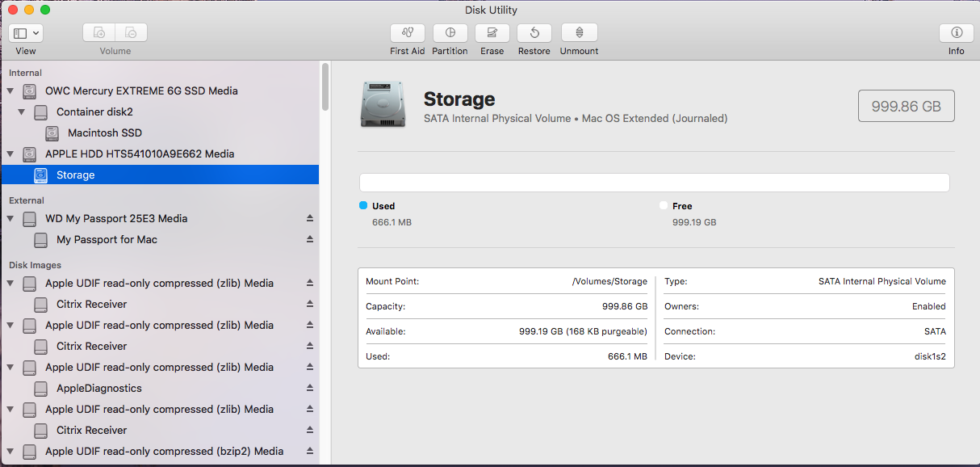Click the storage usage bar

tap(655, 183)
